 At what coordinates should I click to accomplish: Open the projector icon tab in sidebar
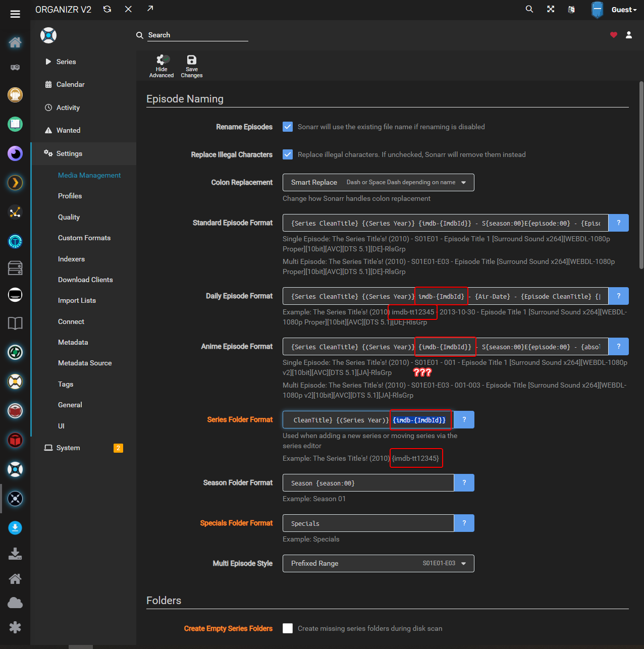(15, 67)
